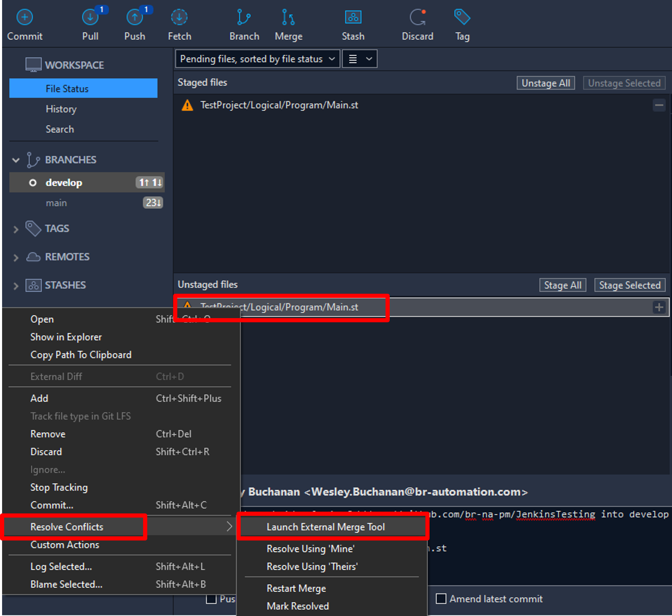
Task: Expand the Tags section
Action: pos(16,229)
